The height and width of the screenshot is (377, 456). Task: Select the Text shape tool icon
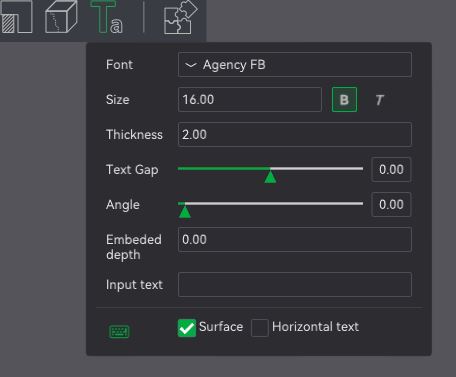pos(106,17)
